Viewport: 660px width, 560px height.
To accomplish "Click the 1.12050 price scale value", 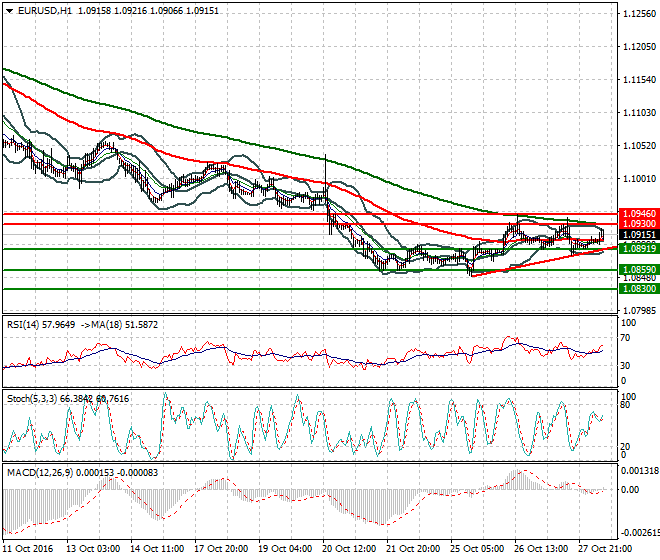I will click(x=639, y=47).
